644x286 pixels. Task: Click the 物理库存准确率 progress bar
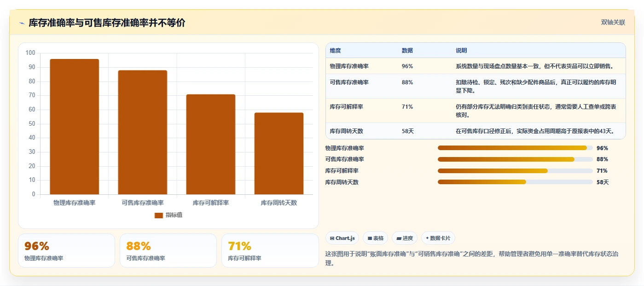pyautogui.click(x=515, y=148)
